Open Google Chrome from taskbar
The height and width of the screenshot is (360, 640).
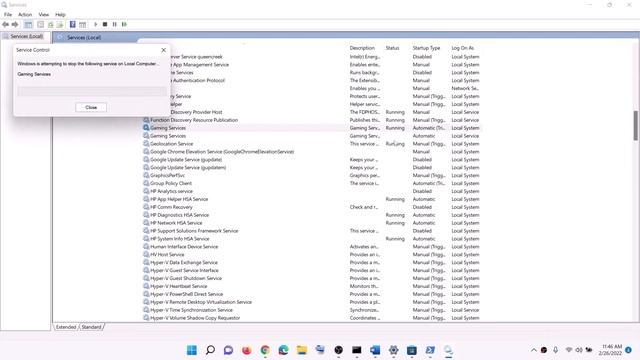coord(265,350)
